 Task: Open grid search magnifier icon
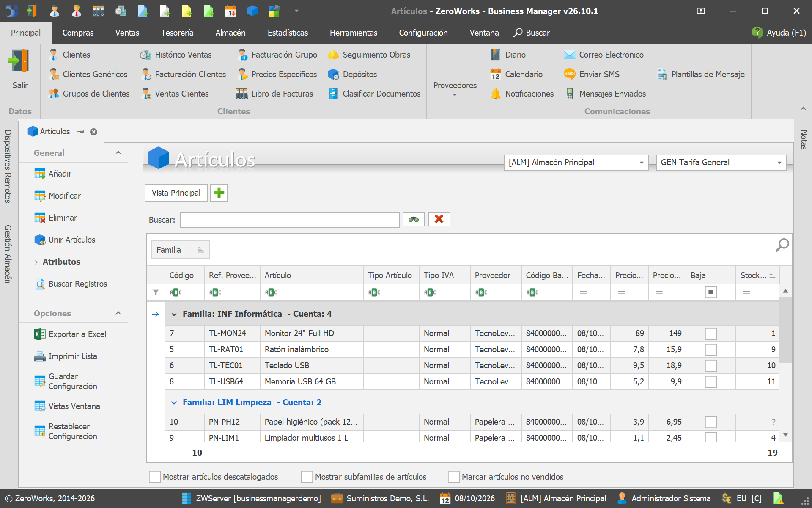pos(782,245)
